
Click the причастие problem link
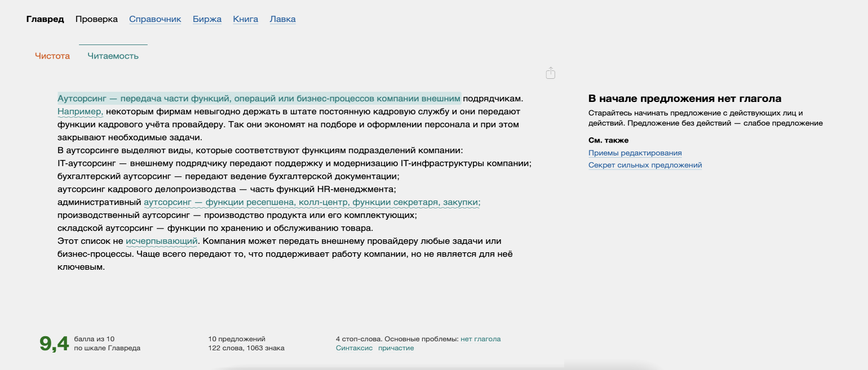pos(396,348)
